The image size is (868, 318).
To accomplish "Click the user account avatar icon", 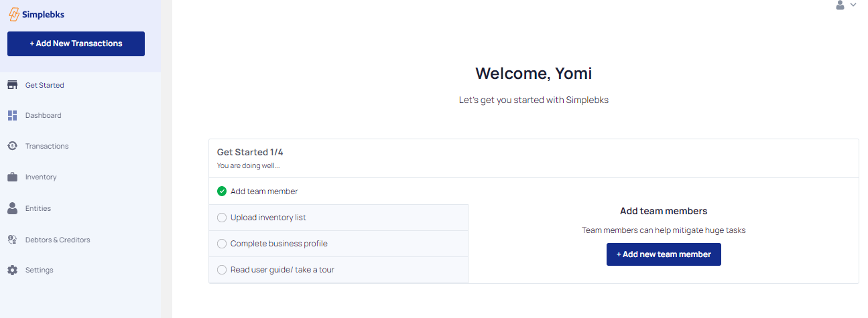I will pos(840,5).
